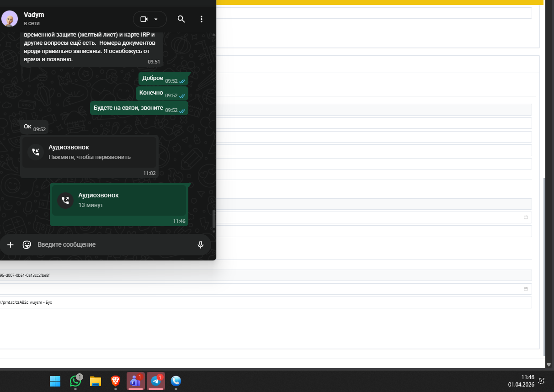Open the notification bell in system tray
The image size is (554, 392).
pyautogui.click(x=542, y=381)
